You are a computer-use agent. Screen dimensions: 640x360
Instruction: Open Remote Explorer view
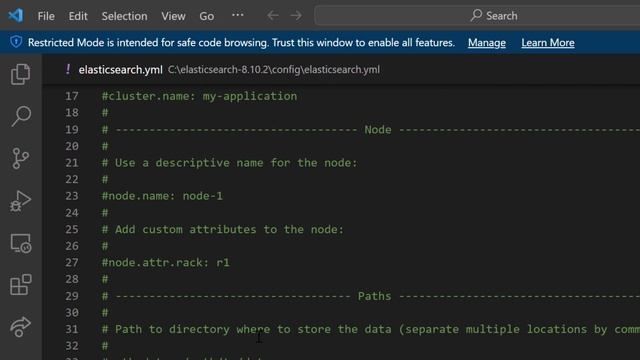20,243
